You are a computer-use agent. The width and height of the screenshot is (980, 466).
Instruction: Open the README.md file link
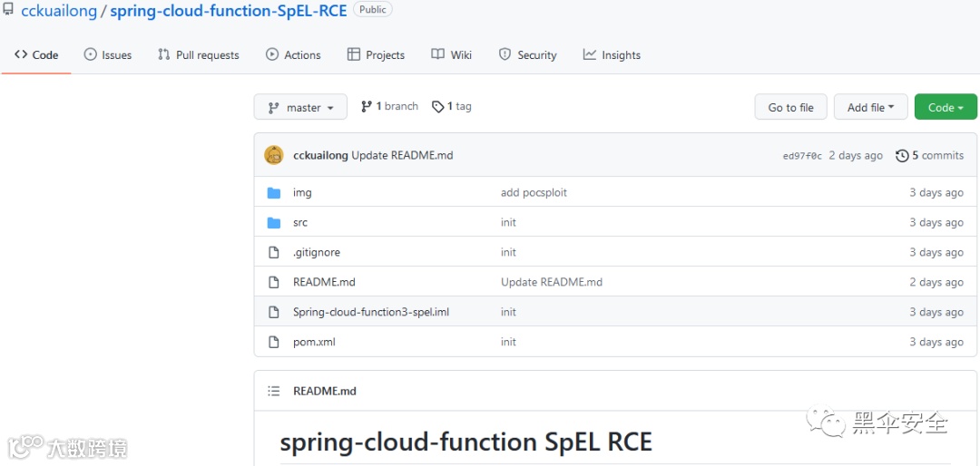click(324, 283)
